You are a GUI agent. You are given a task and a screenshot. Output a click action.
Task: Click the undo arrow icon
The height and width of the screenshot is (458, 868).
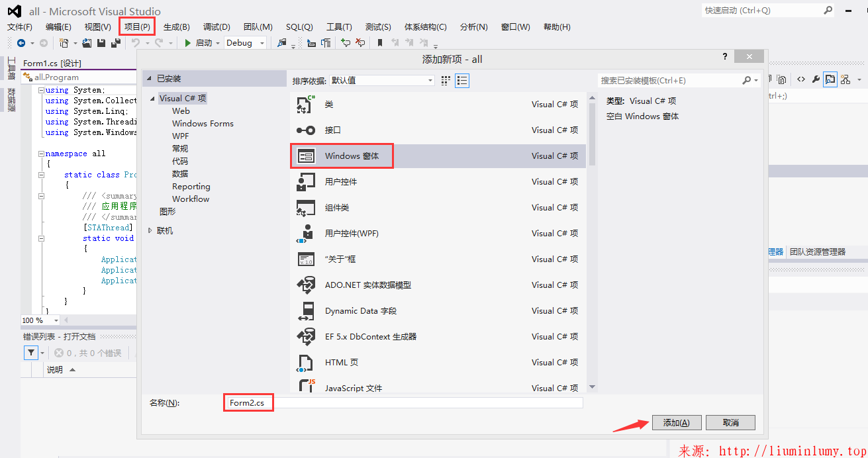click(136, 43)
